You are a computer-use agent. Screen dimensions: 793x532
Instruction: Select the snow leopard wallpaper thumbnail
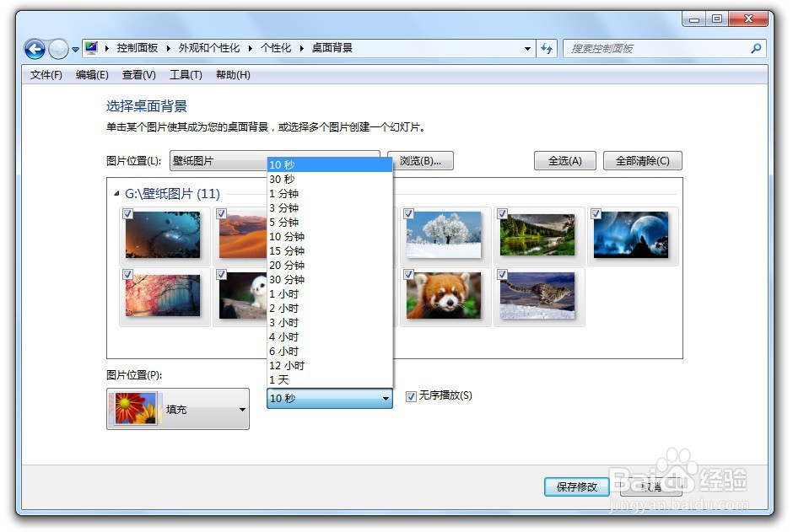537,296
